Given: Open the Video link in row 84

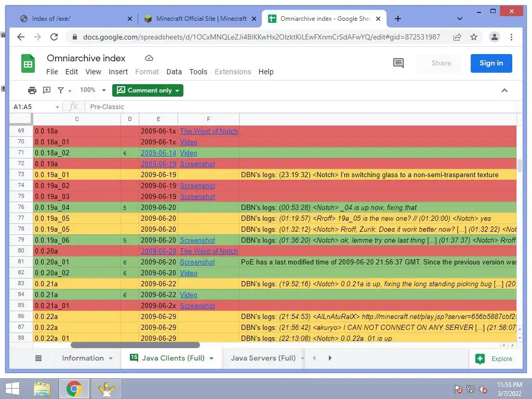Looking at the screenshot, I should click(189, 295).
